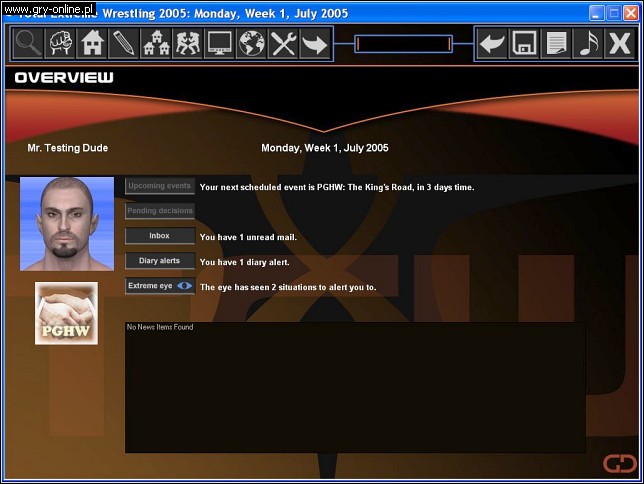Click the music note icon

587,44
